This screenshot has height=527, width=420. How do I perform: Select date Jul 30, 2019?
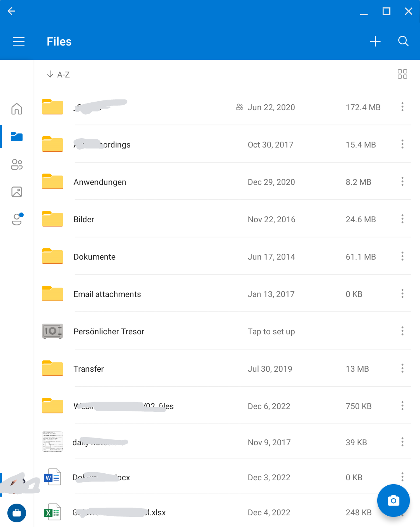pyautogui.click(x=270, y=369)
